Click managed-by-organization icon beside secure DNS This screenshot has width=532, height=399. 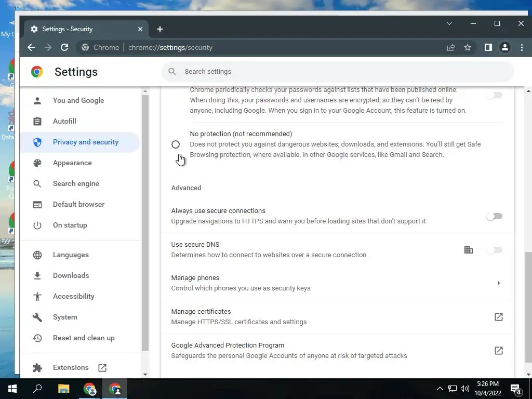[469, 250]
